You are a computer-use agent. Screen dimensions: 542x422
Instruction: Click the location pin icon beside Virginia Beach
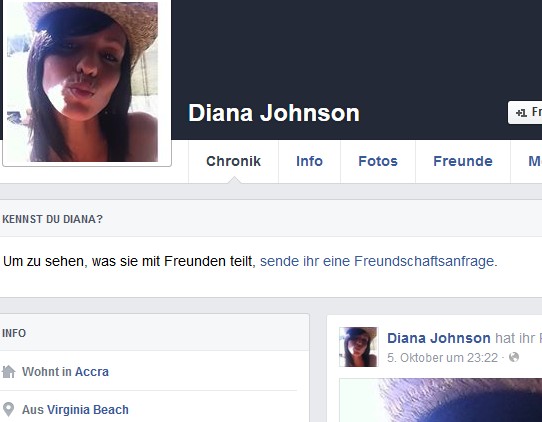[x=8, y=410]
